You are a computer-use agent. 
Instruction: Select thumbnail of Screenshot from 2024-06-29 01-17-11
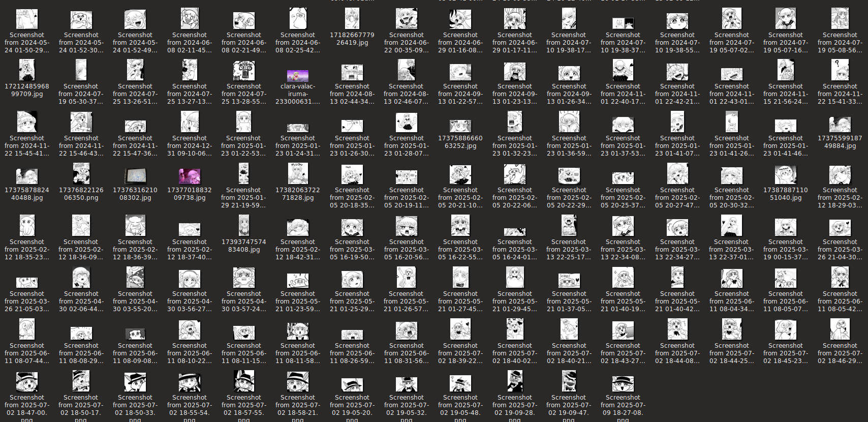click(x=515, y=19)
